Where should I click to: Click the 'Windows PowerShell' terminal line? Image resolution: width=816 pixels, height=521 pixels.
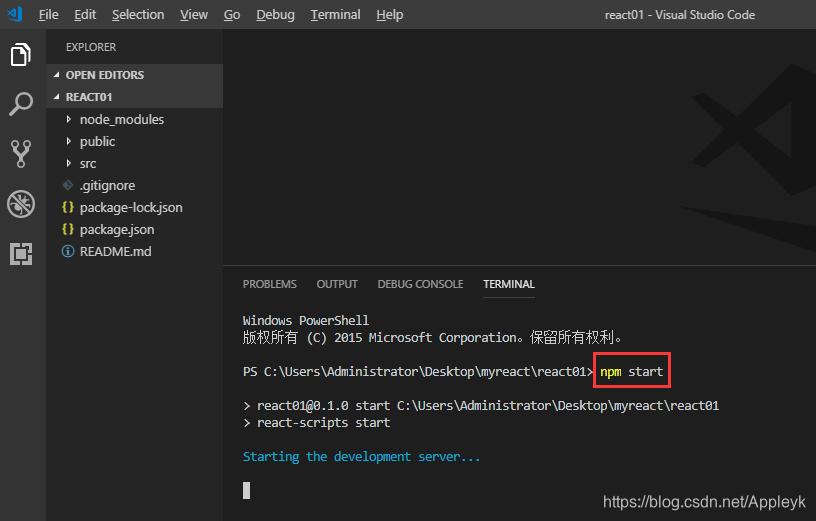305,320
